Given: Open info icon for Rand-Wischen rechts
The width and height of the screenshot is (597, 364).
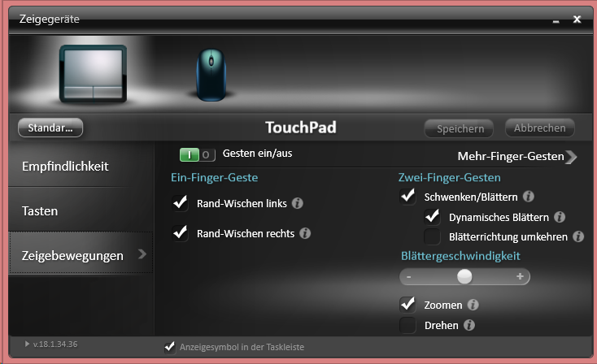Looking at the screenshot, I should click(305, 233).
